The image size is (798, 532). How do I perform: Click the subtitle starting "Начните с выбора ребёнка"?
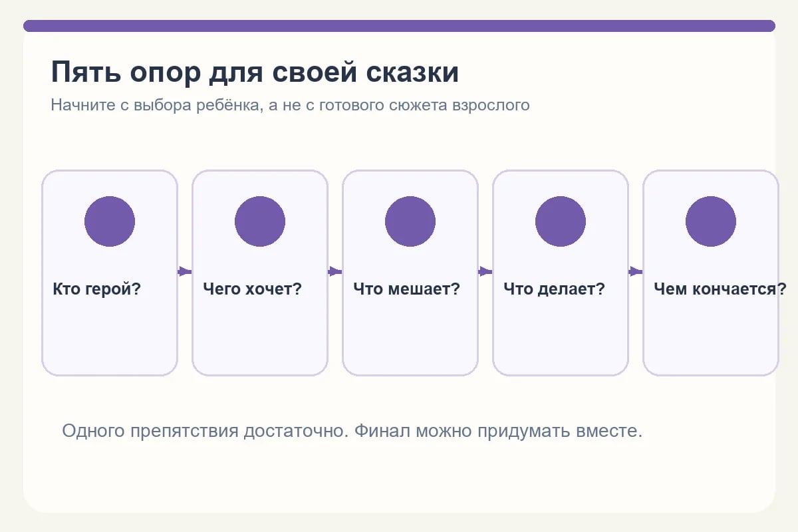[x=290, y=105]
